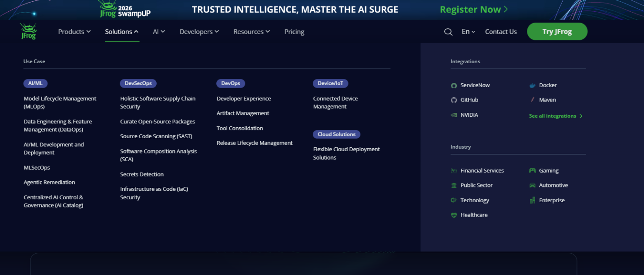This screenshot has height=275, width=644.
Task: Open the Resources dropdown
Action: tap(252, 32)
